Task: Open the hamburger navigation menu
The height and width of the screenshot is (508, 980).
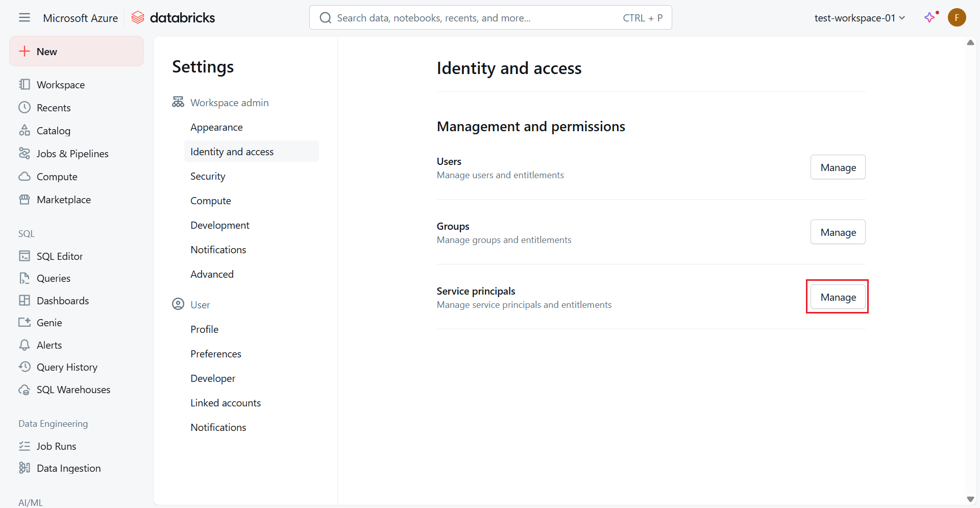Action: [x=24, y=18]
